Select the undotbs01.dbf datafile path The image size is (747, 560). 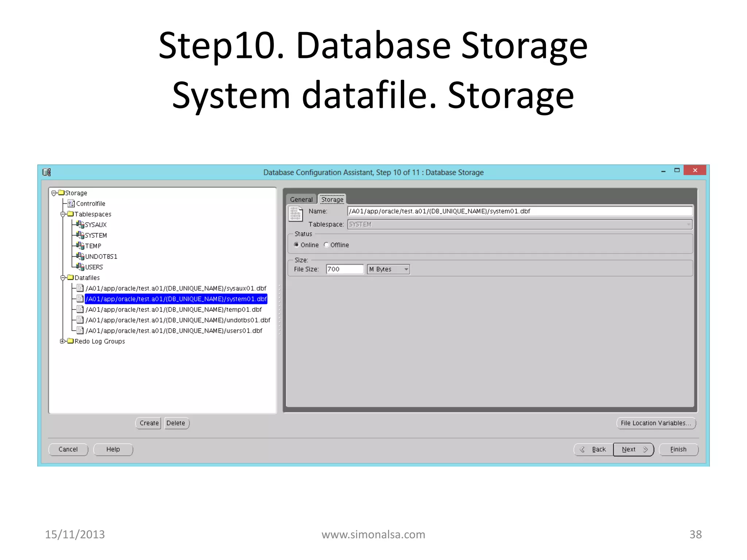[x=178, y=320]
